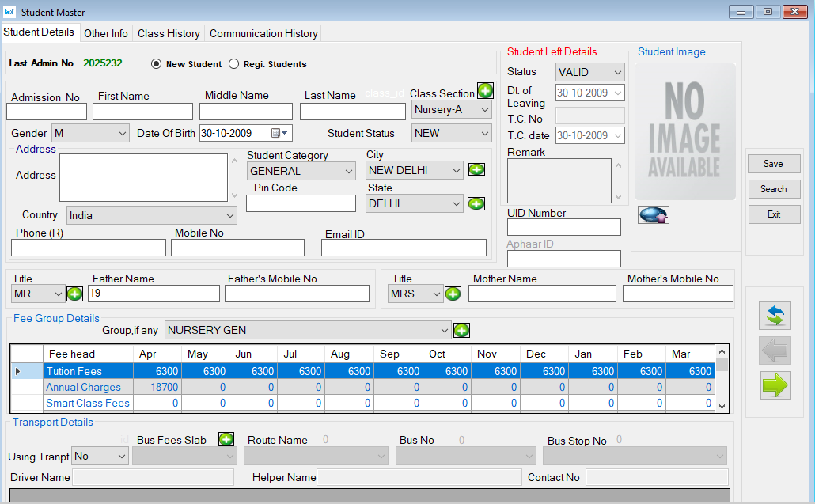815x504 pixels.
Task: Click the green next arrow icon
Action: [x=775, y=385]
